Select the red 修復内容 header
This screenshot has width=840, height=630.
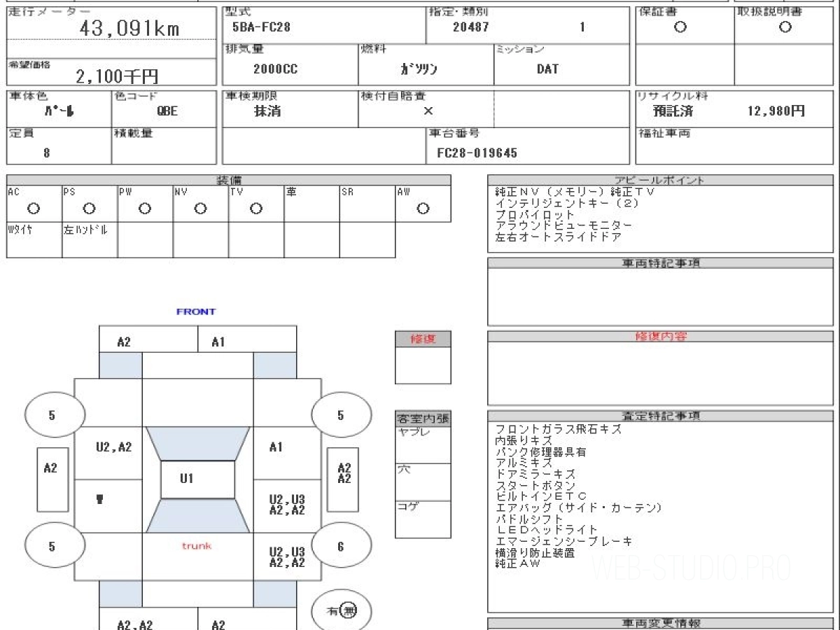click(x=660, y=337)
